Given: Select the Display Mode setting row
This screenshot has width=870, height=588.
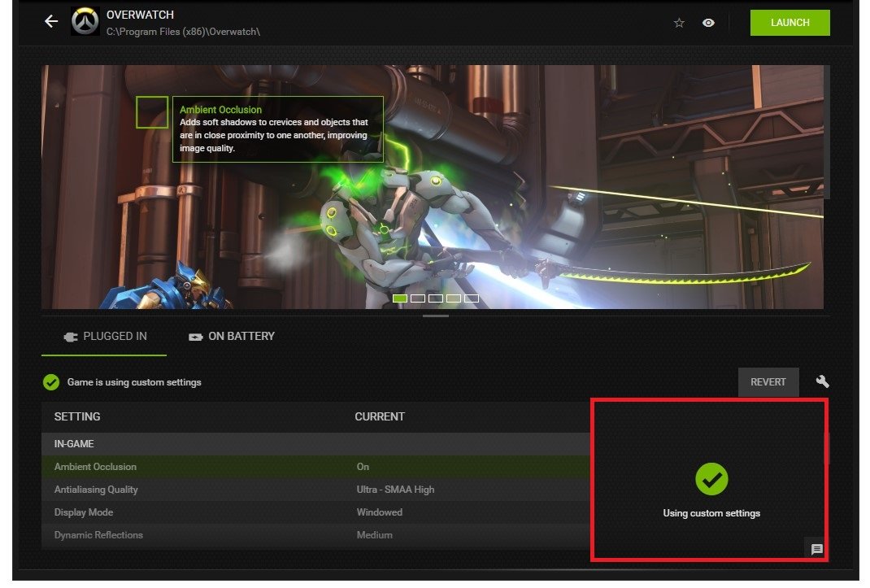Looking at the screenshot, I should tap(315, 512).
